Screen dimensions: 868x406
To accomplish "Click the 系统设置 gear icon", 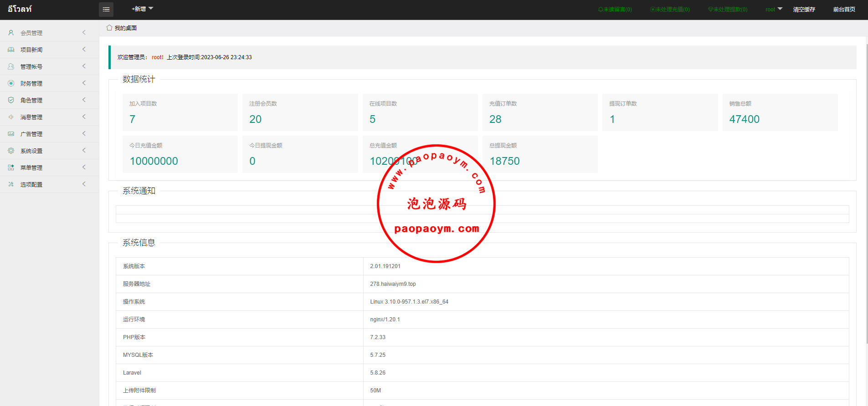I will 11,151.
